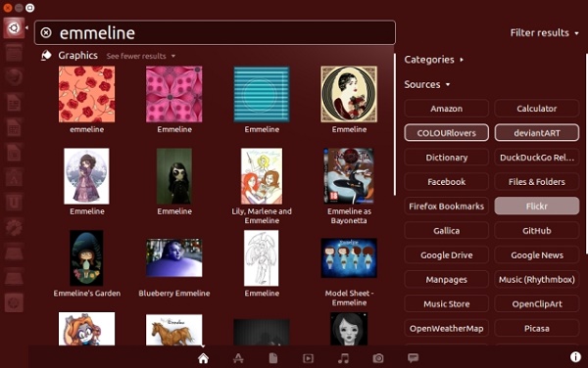Open the Social lens chat bubble icon

click(x=413, y=358)
